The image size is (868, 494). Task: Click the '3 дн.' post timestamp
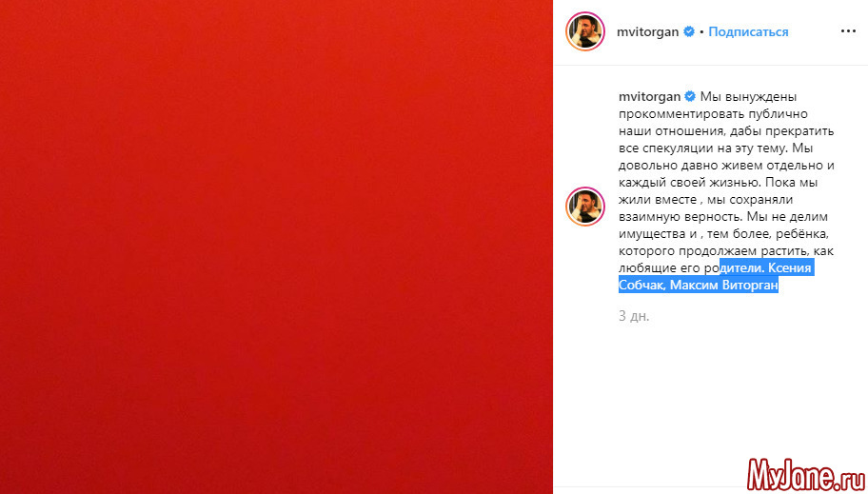(634, 316)
